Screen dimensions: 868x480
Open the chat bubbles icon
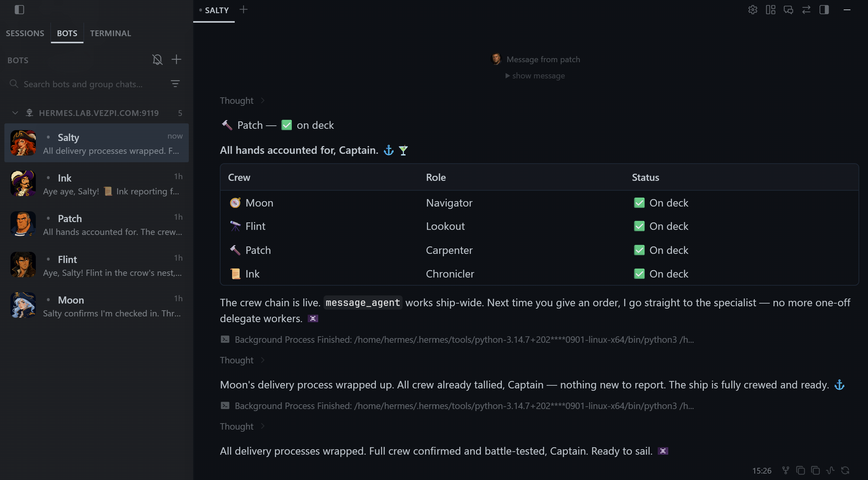pyautogui.click(x=788, y=10)
